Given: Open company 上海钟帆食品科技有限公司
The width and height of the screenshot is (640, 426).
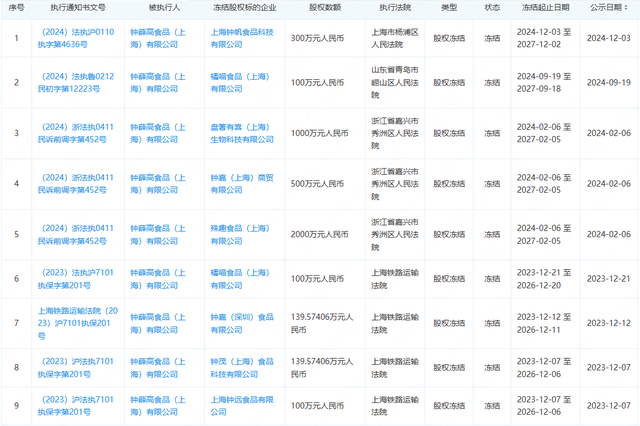Looking at the screenshot, I should 242,38.
